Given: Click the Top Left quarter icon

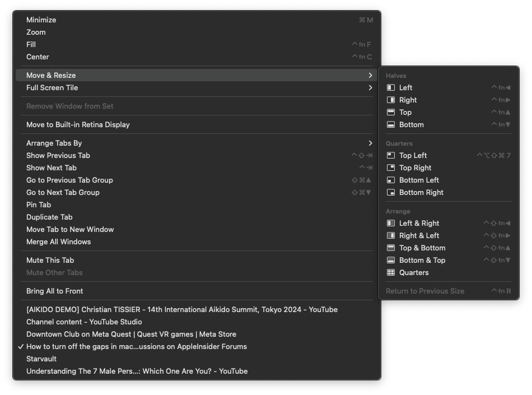Looking at the screenshot, I should point(391,155).
